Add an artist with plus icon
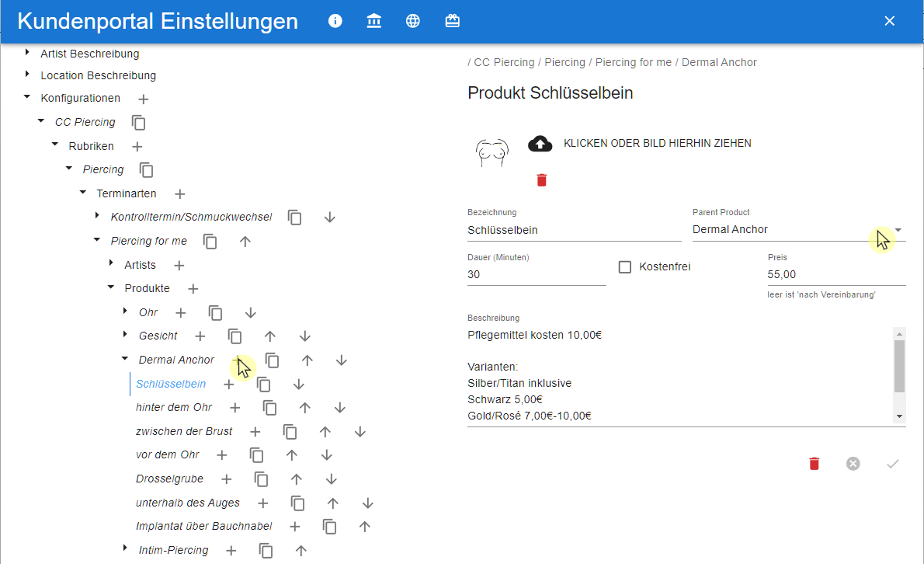924x564 pixels. (179, 266)
